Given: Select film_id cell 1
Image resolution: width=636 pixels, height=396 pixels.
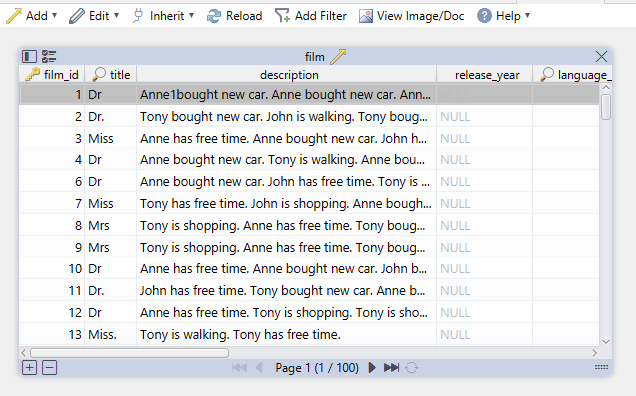Looking at the screenshot, I should coord(52,95).
